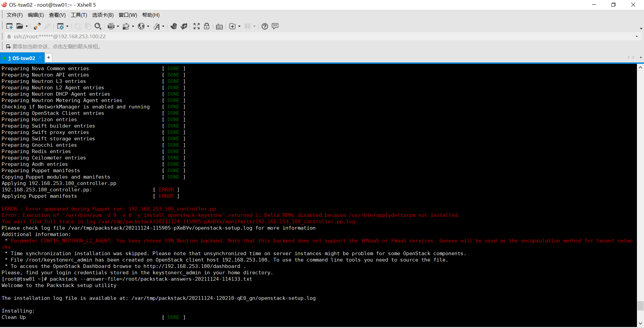
Task: Expand the Print dropdown arrow
Action: tap(118, 27)
